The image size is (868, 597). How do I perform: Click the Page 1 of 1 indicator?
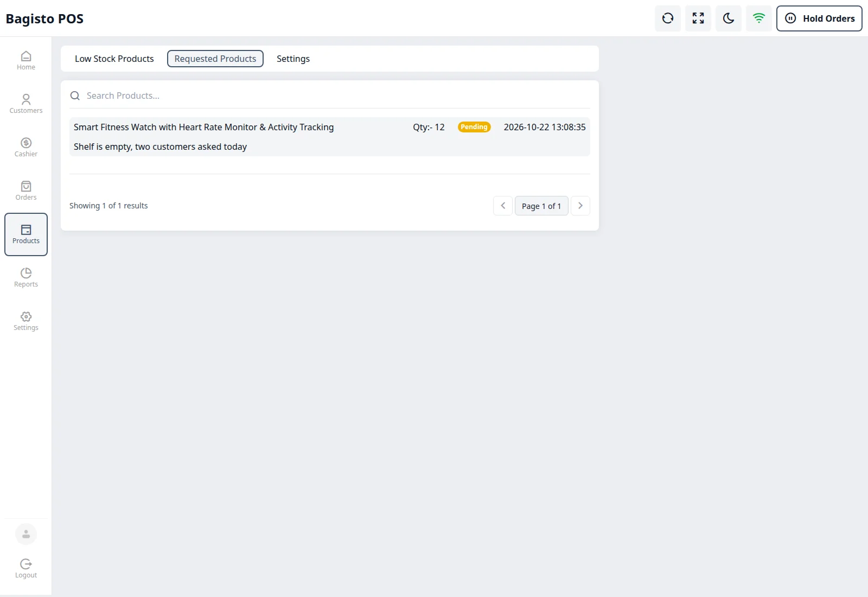coord(541,206)
